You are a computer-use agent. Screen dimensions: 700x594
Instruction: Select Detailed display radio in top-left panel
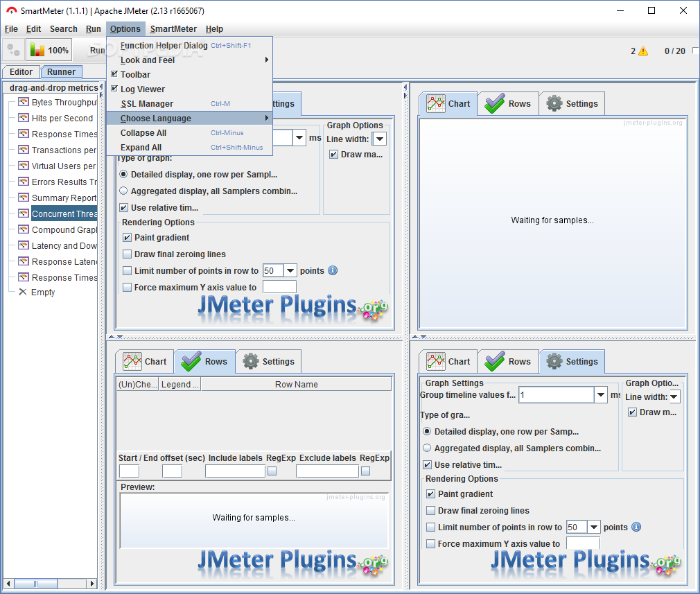pos(123,174)
